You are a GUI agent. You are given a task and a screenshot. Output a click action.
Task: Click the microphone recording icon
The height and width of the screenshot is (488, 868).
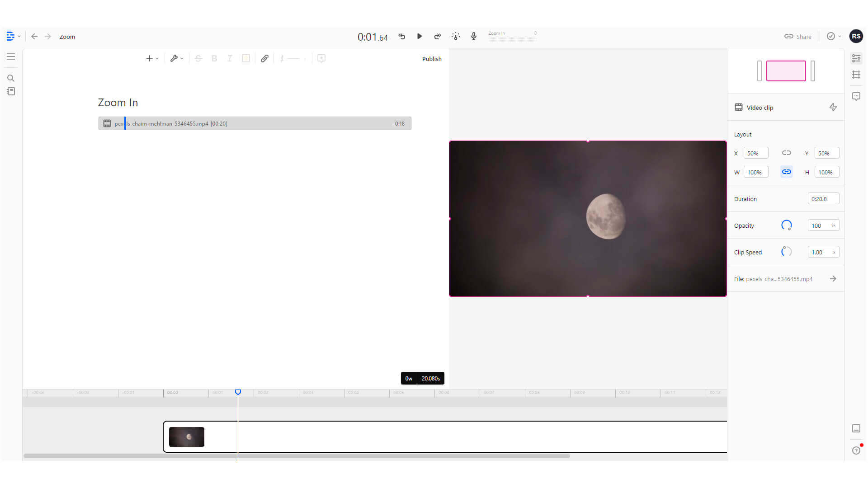473,36
